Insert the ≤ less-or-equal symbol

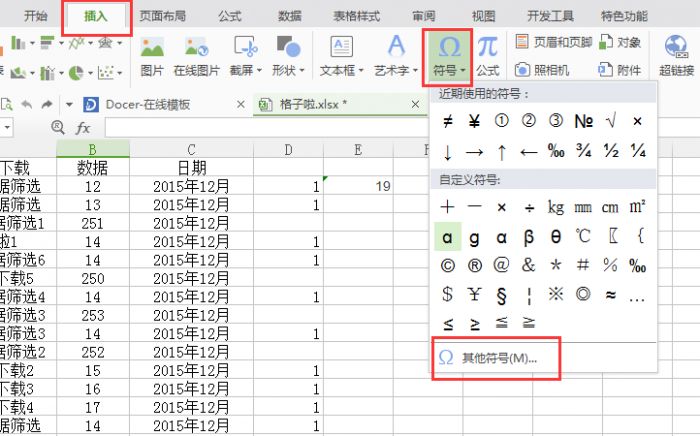(x=447, y=323)
